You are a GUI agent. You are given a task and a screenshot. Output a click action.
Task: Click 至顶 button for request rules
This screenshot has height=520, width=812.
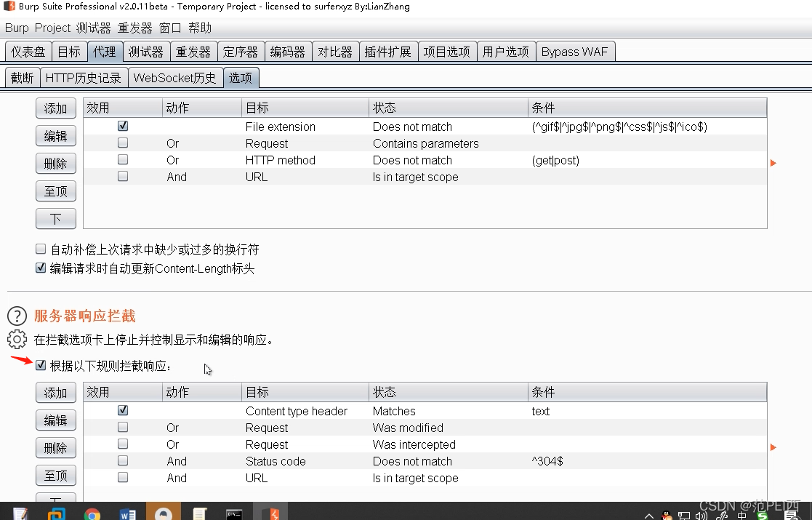tap(56, 191)
